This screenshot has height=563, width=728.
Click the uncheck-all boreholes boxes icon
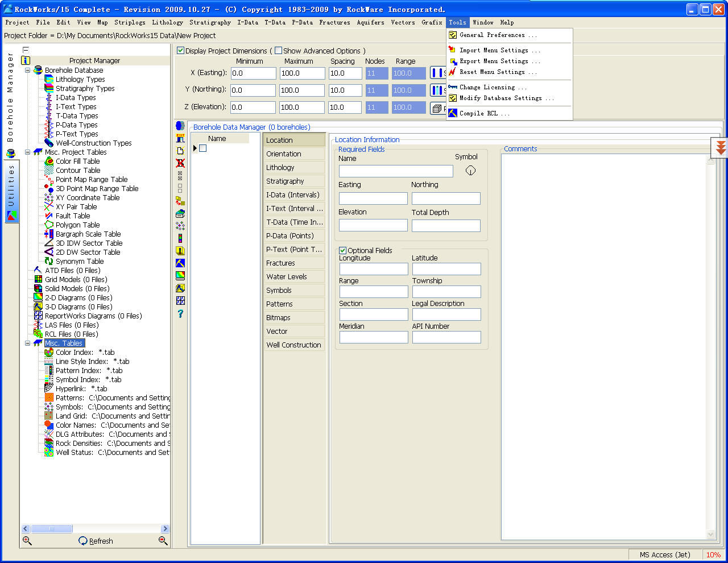(180, 188)
